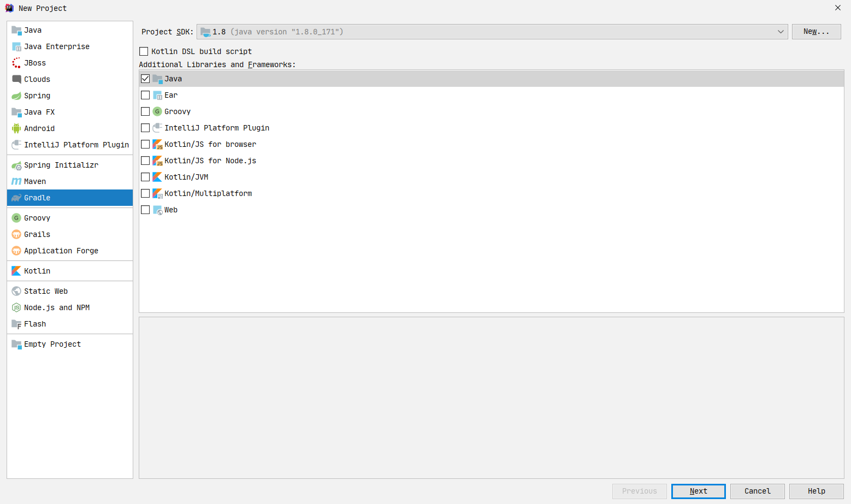Click the Android robot icon
This screenshot has width=851, height=504.
point(16,128)
